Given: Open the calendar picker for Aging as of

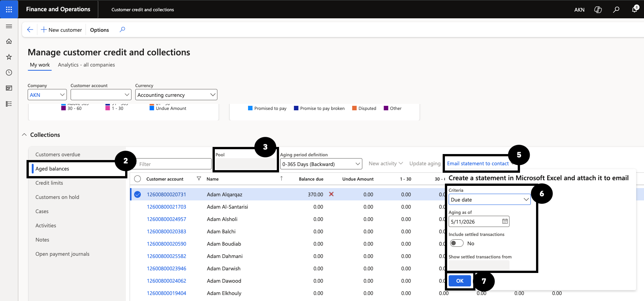Looking at the screenshot, I should point(505,221).
